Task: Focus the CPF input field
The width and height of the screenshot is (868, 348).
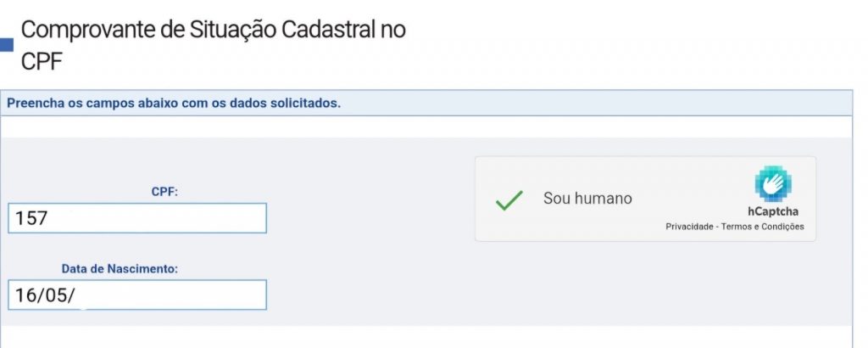Action: 137,218
